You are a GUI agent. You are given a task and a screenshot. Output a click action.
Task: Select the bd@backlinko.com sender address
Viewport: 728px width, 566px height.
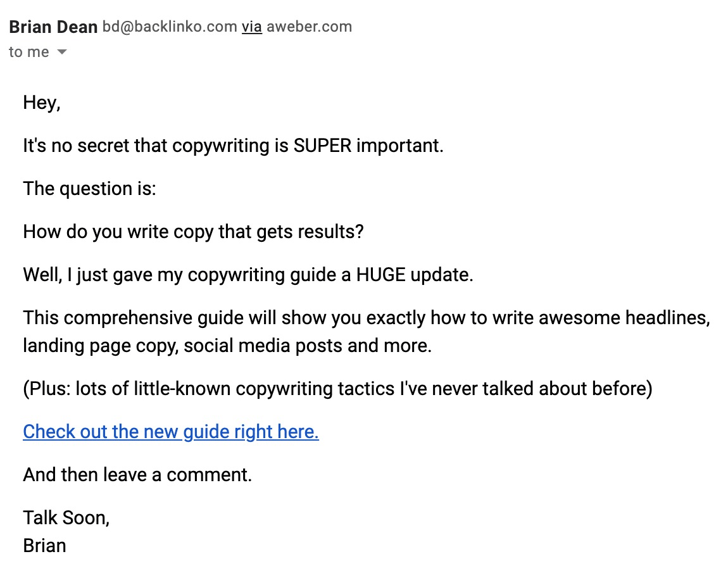pos(169,27)
